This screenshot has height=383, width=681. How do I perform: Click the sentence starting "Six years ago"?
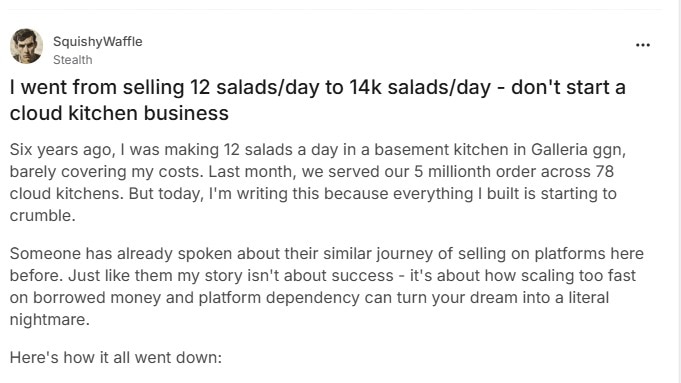(x=317, y=161)
